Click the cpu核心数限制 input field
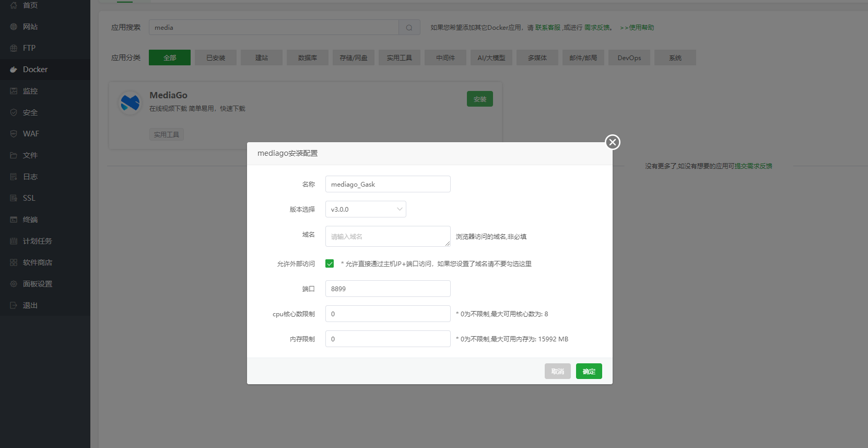 pos(388,314)
